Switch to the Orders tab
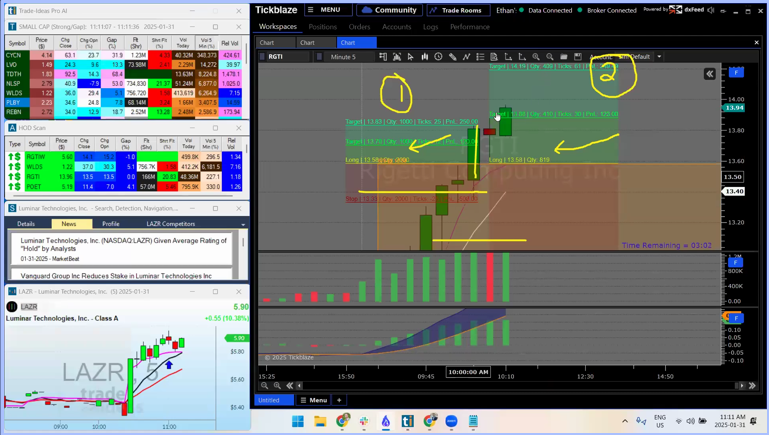The height and width of the screenshot is (435, 769). point(359,27)
